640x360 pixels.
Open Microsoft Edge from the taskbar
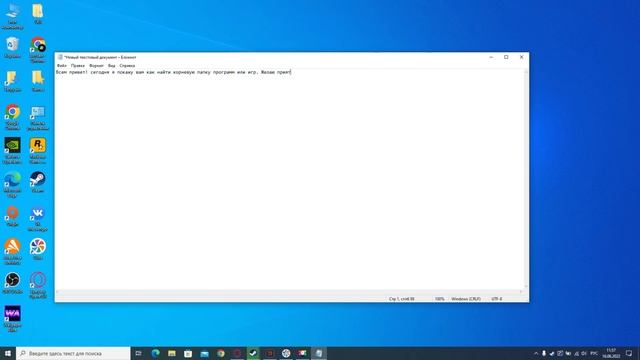click(x=156, y=353)
